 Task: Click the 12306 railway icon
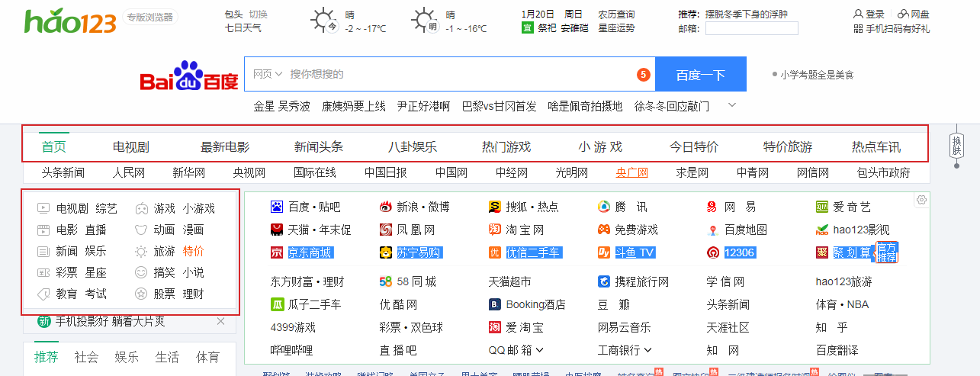712,252
